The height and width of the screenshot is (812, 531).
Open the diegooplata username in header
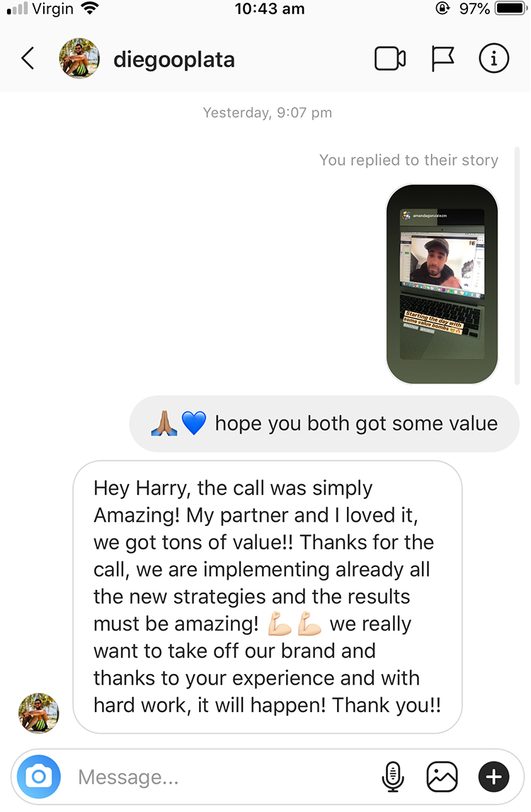point(174,59)
